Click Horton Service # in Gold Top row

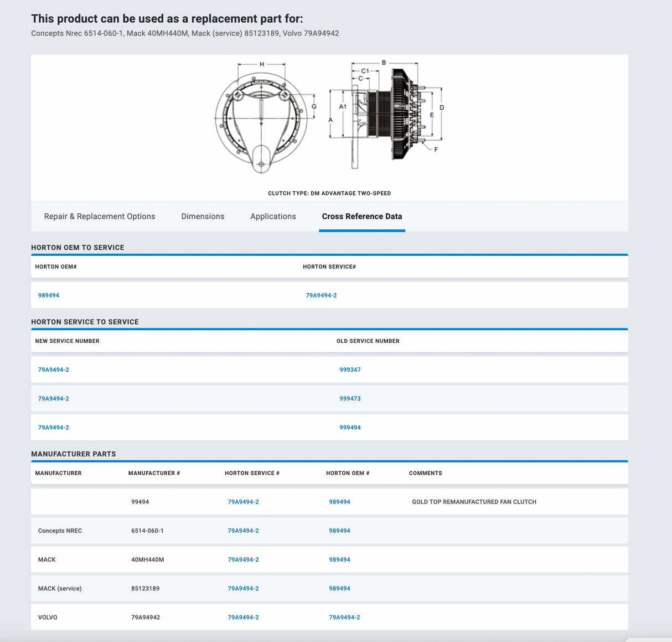(243, 502)
